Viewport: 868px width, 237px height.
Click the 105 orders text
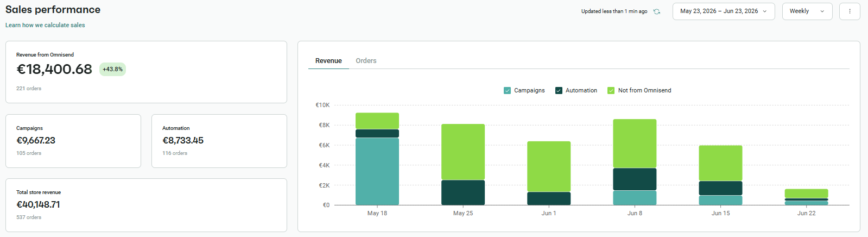point(29,153)
